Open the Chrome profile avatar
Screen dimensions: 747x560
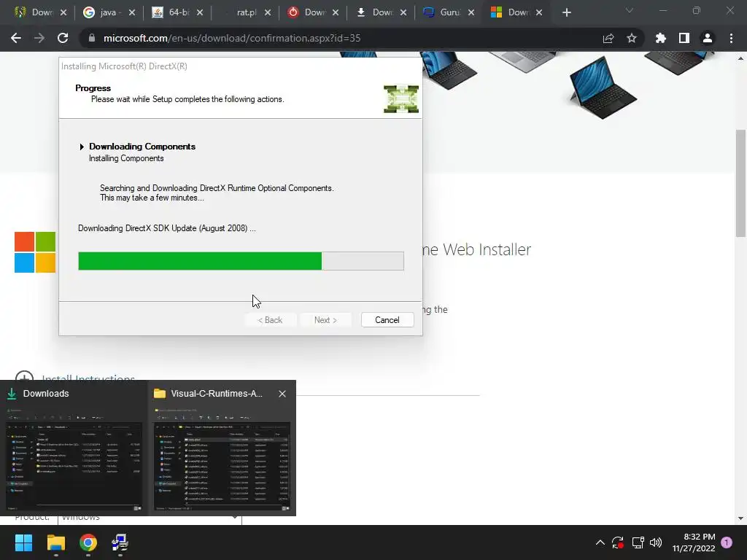(708, 38)
